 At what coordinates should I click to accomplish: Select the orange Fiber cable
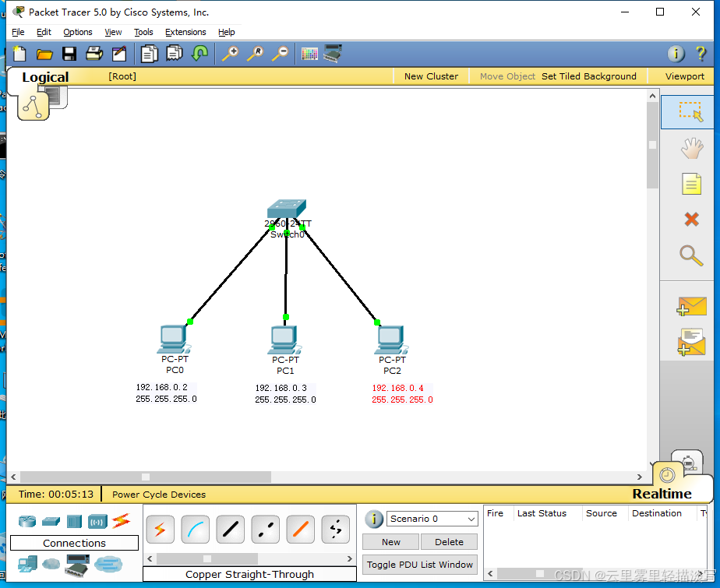300,530
